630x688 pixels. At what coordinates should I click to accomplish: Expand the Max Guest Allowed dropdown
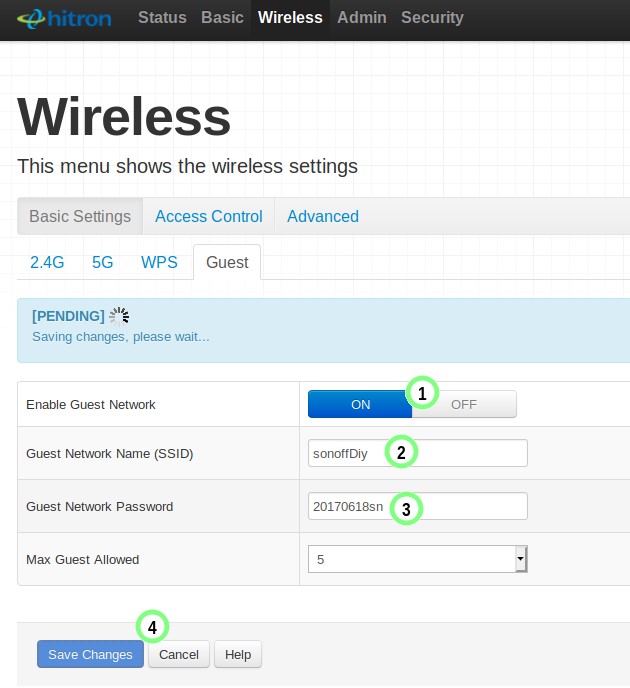tap(417, 560)
